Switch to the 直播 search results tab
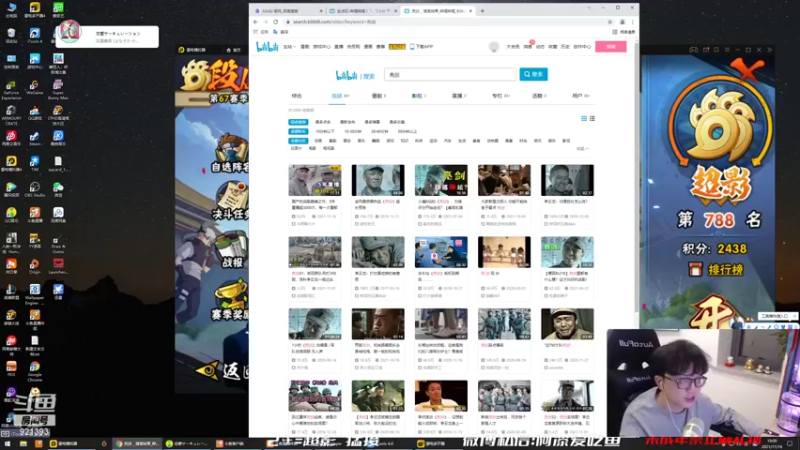The width and height of the screenshot is (800, 450). pos(458,96)
